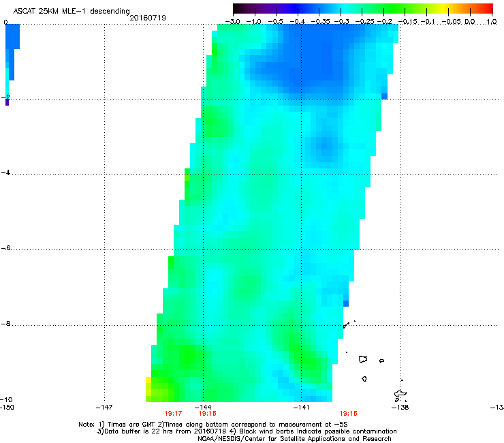
Task: Click the -141 longitude axis label
Action: [x=301, y=408]
